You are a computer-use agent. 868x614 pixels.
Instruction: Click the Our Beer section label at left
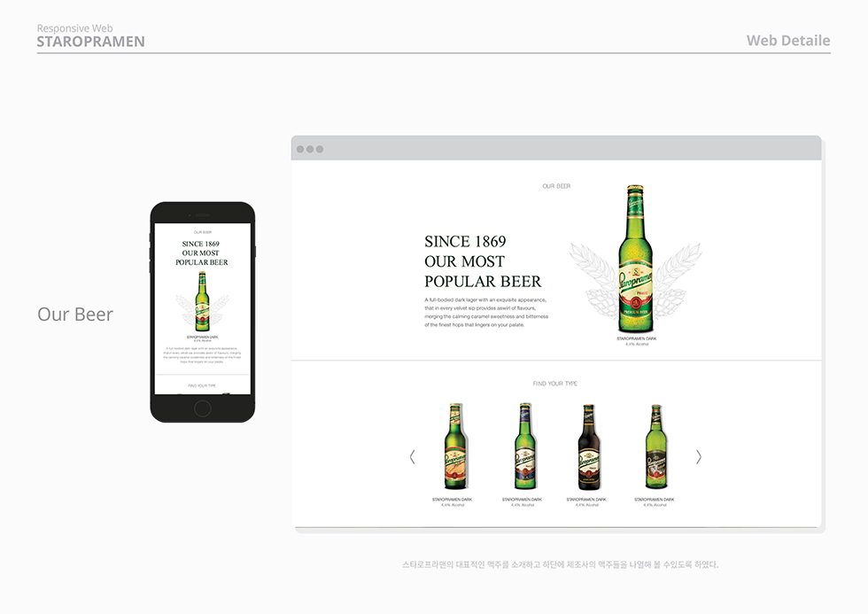[75, 315]
